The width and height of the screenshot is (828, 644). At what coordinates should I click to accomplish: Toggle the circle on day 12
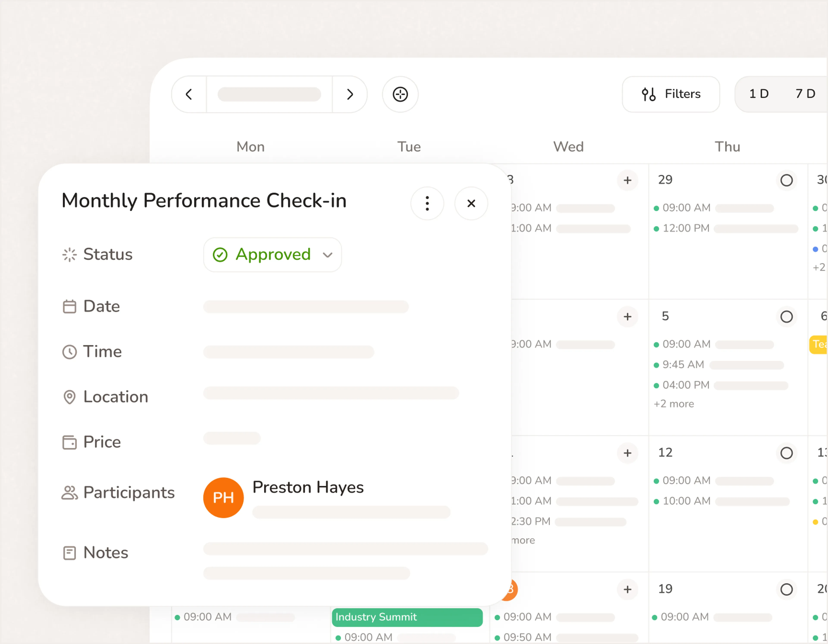coord(786,453)
